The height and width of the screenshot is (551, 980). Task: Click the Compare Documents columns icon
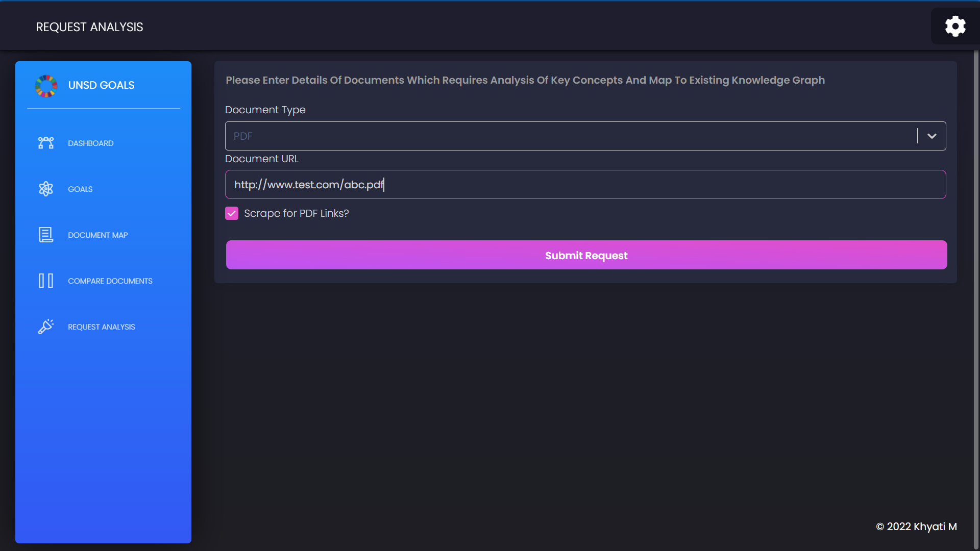(46, 281)
